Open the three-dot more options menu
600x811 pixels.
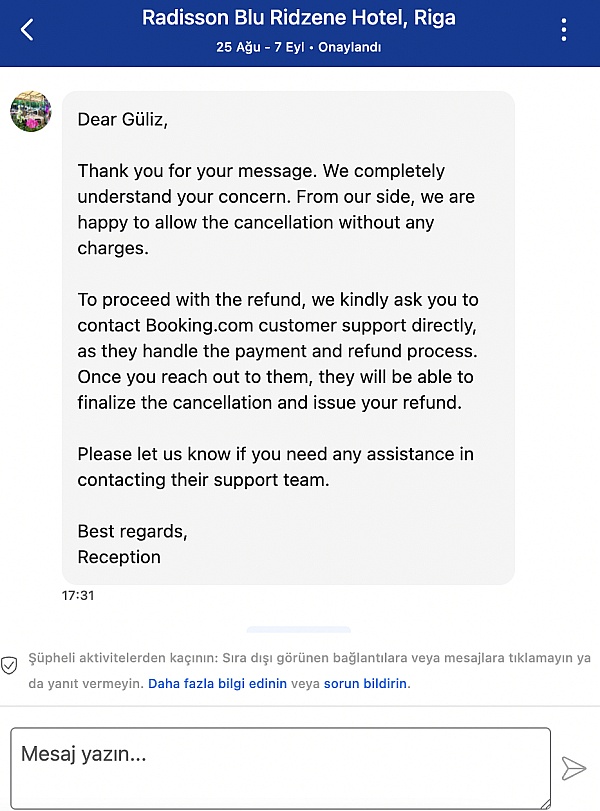click(564, 29)
